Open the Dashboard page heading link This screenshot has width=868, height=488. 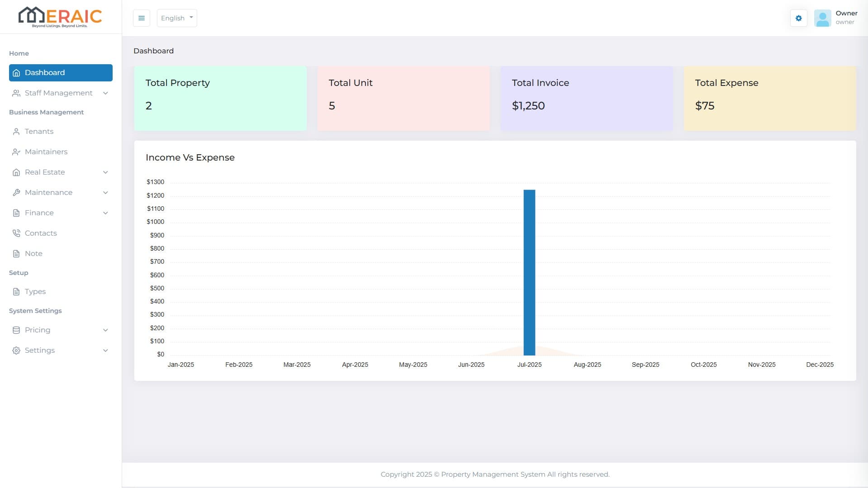pyautogui.click(x=153, y=51)
